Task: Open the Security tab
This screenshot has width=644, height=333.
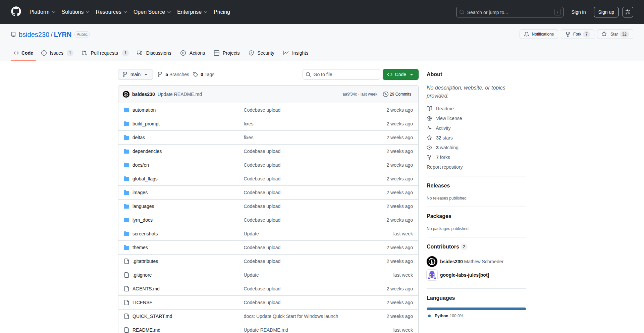Action: pyautogui.click(x=261, y=53)
